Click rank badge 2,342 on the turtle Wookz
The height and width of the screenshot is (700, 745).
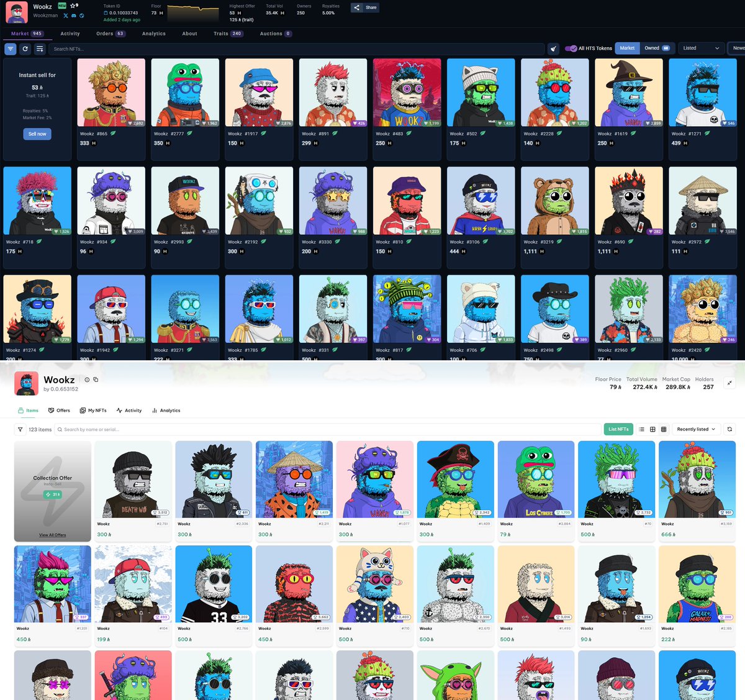coord(482,512)
